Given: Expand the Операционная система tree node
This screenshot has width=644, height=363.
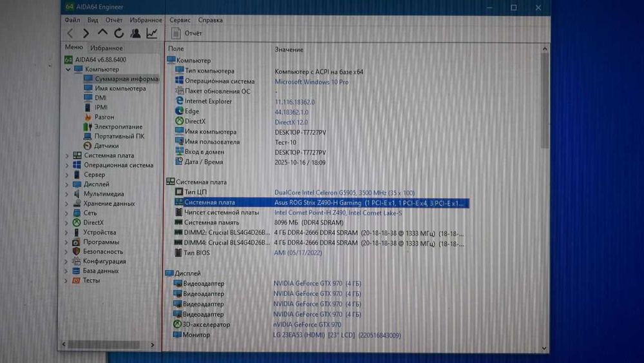Looking at the screenshot, I should [x=67, y=165].
